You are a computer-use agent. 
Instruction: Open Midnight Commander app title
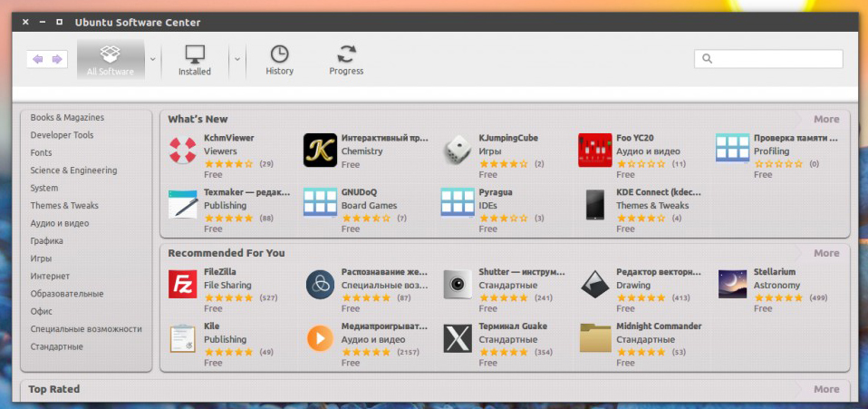pyautogui.click(x=659, y=326)
